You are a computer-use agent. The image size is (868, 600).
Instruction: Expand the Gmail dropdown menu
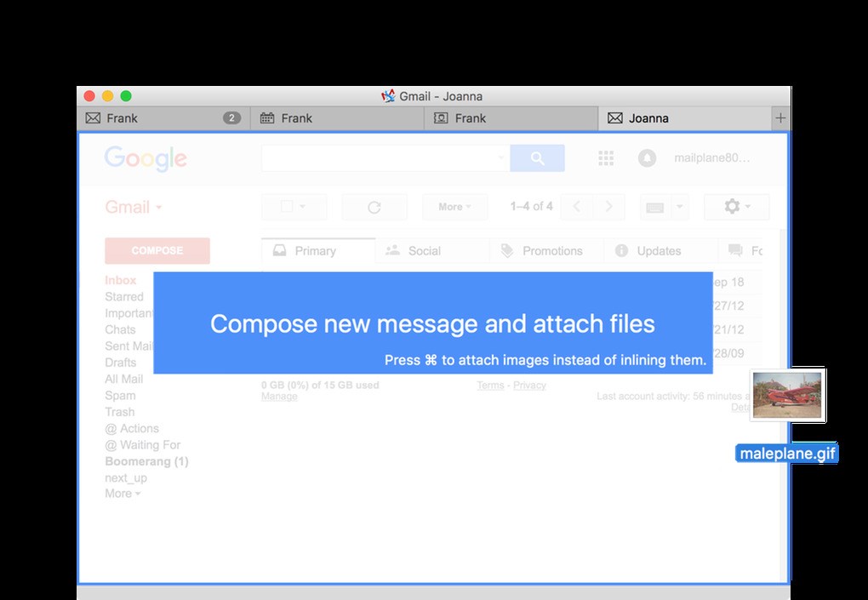(x=134, y=207)
